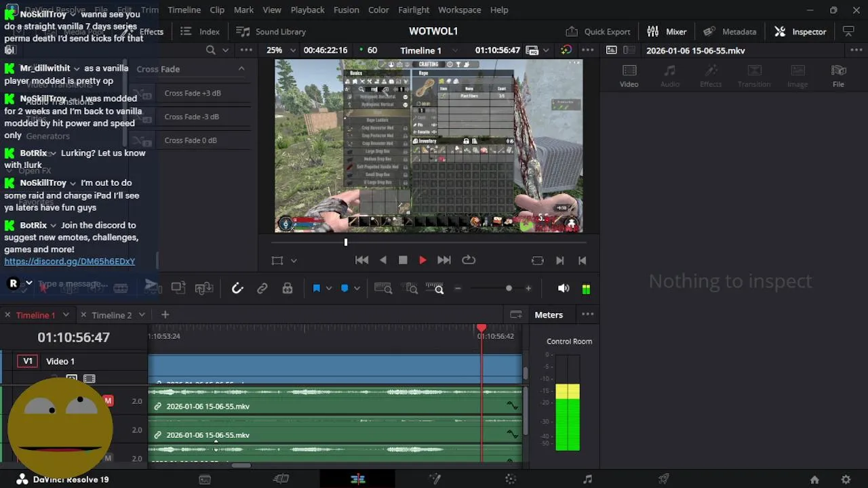Add a new timeline tab
868x488 pixels.
[165, 314]
